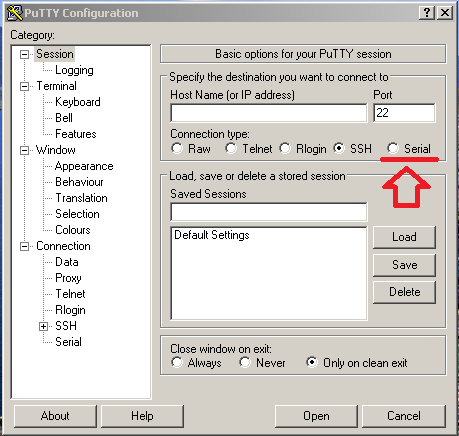
Task: Set close window on exit to Never
Action: click(x=245, y=362)
